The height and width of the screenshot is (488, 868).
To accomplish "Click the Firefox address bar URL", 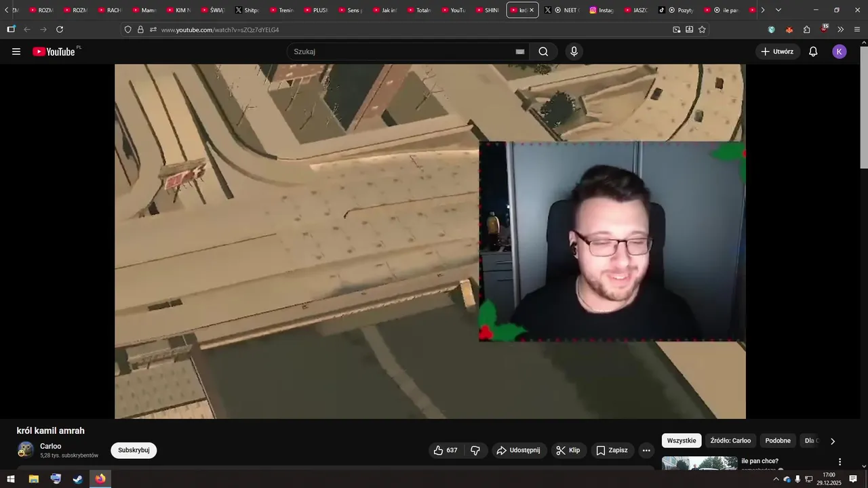I will point(220,30).
